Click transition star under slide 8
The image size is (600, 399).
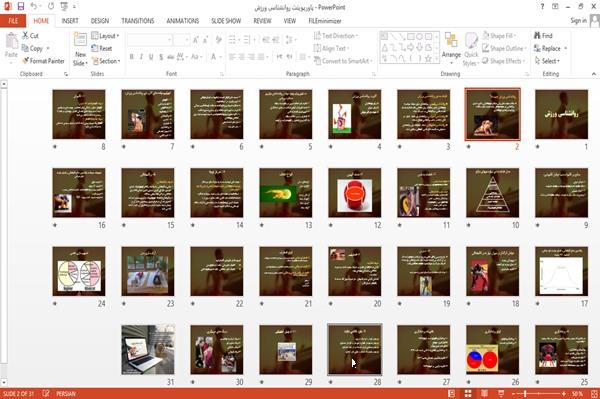55,147
